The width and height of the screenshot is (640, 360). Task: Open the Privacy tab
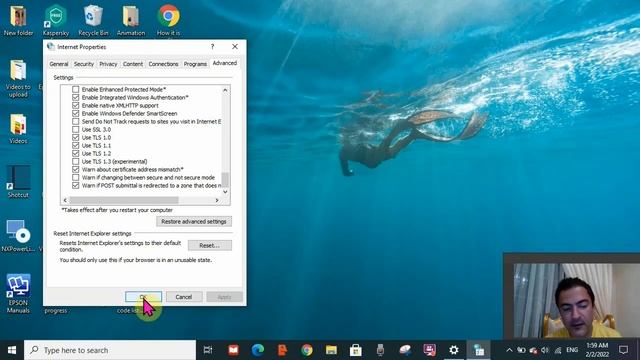pyautogui.click(x=108, y=64)
